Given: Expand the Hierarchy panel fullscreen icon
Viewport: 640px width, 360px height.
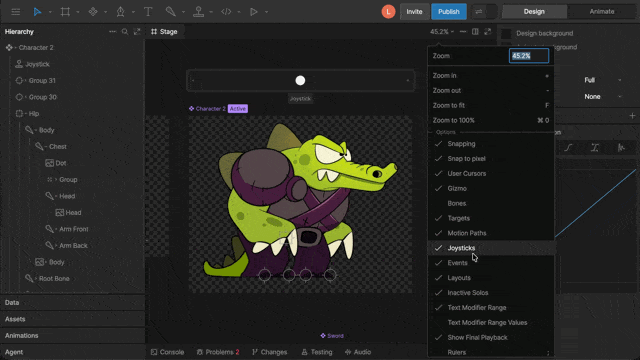Looking at the screenshot, I should [137, 31].
